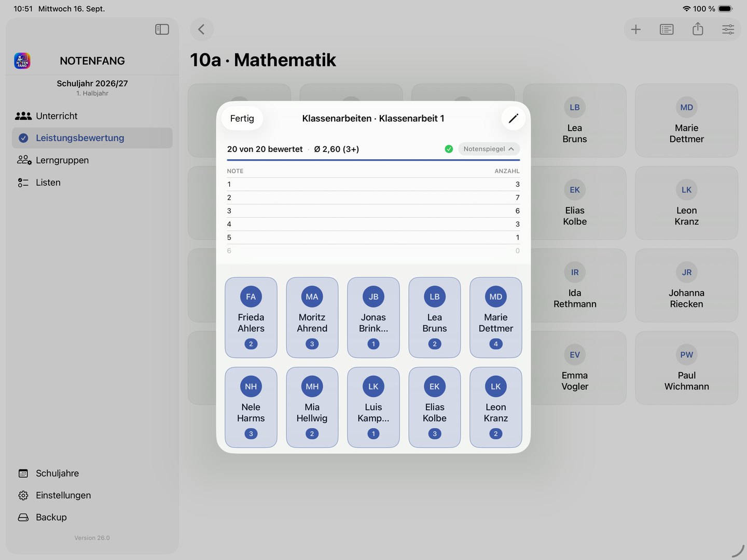Click 'Schuljahr 2026/27' header

point(92,83)
